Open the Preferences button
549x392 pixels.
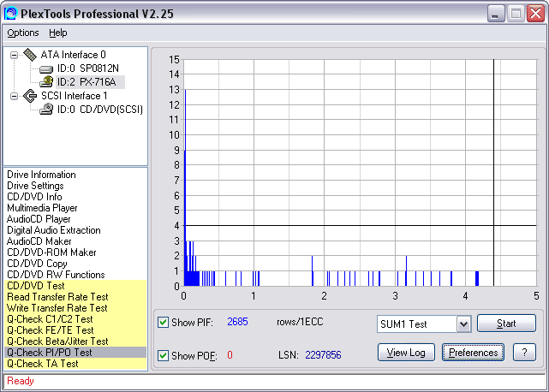click(x=473, y=352)
